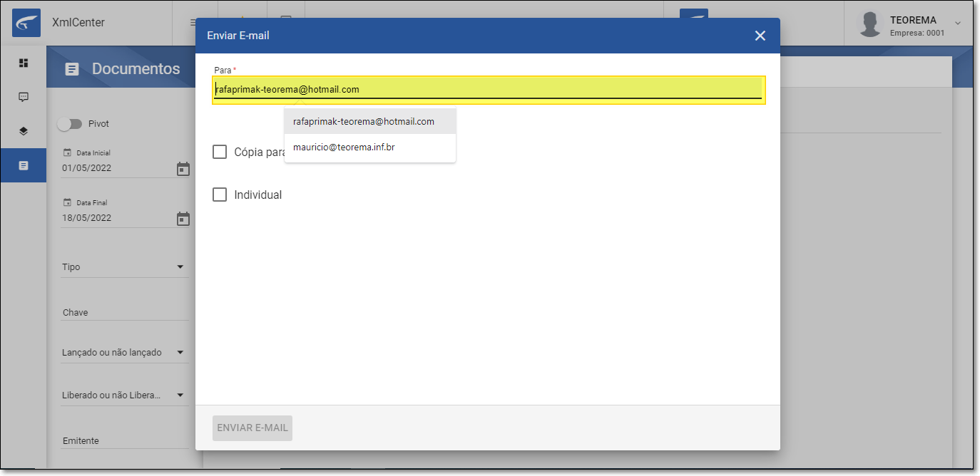Click the Empresa: 0001 label
This screenshot has height=476, width=980.
[x=917, y=33]
